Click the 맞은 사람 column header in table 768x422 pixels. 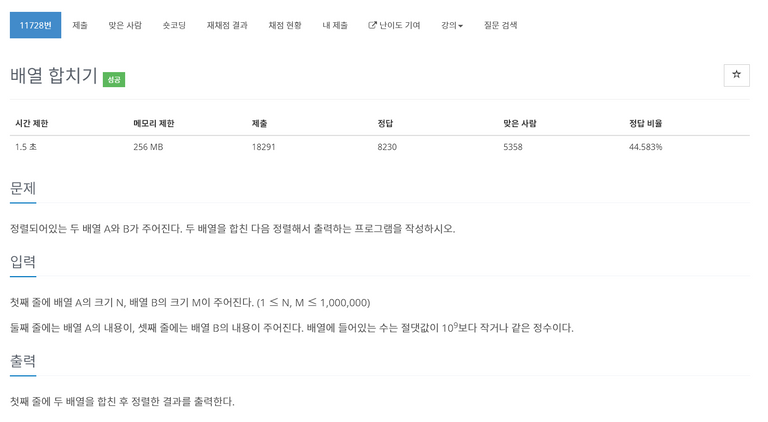[x=520, y=123]
